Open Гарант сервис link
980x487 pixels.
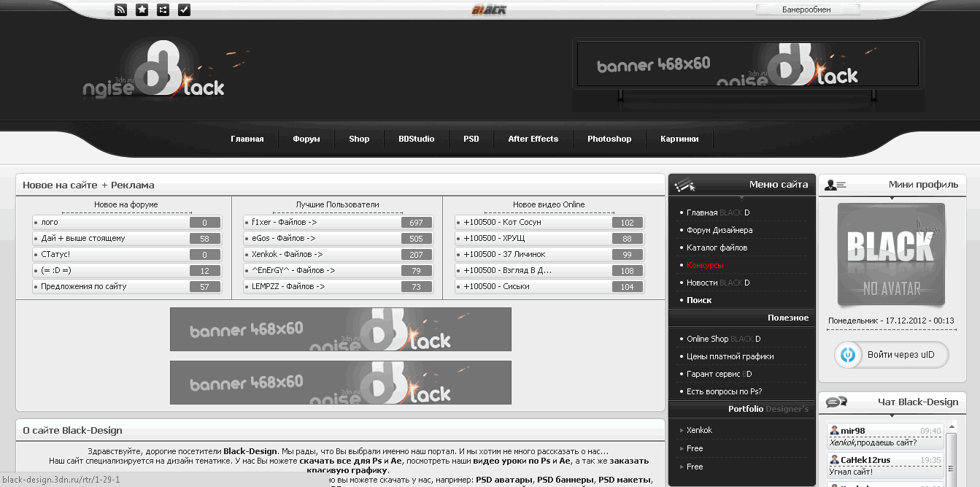(x=719, y=374)
